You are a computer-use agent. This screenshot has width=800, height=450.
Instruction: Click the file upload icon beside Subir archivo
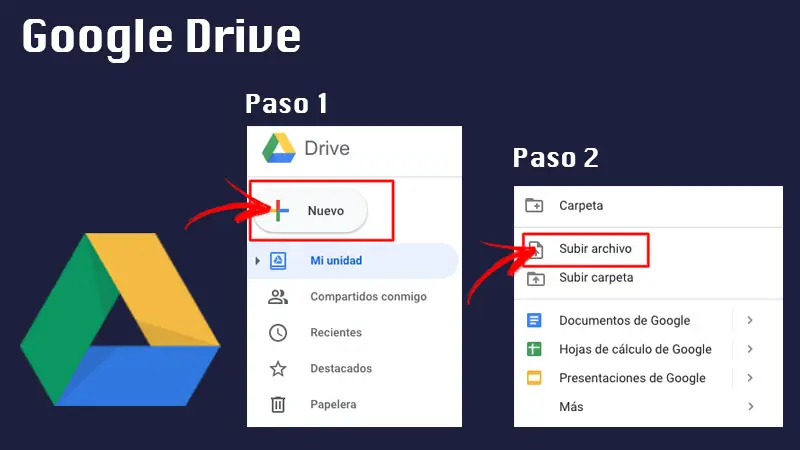tap(536, 249)
